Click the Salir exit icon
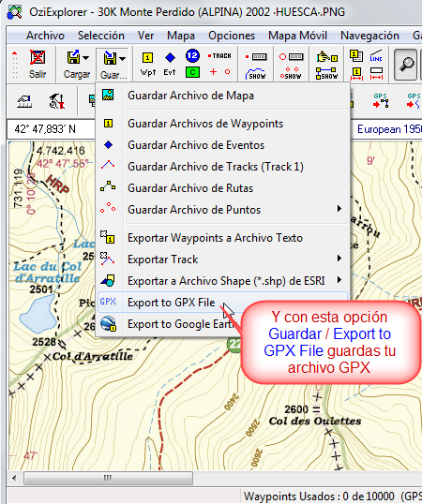422x504 pixels. pos(38,58)
